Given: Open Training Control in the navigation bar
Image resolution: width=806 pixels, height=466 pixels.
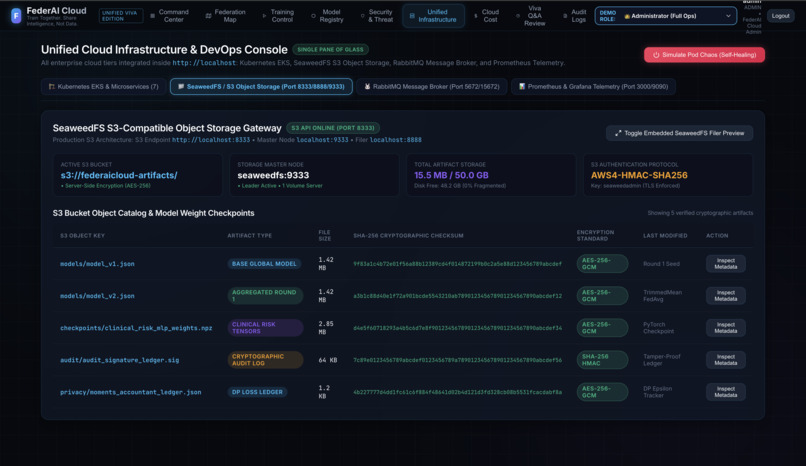Looking at the screenshot, I should (278, 16).
